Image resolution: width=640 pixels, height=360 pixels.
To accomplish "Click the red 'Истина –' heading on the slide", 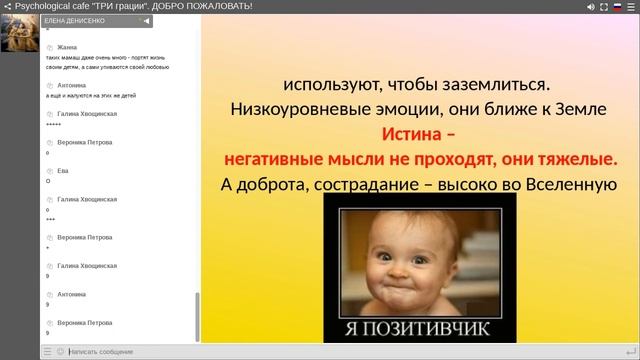I will (418, 134).
